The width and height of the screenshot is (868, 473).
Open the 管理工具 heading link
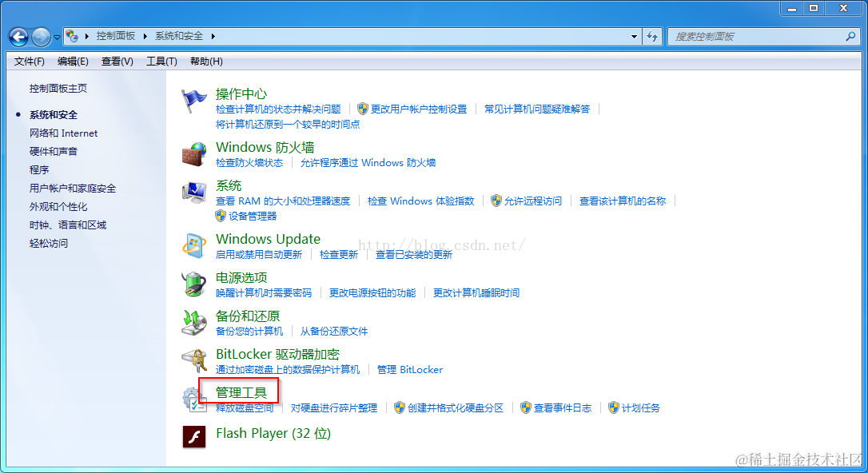click(241, 392)
